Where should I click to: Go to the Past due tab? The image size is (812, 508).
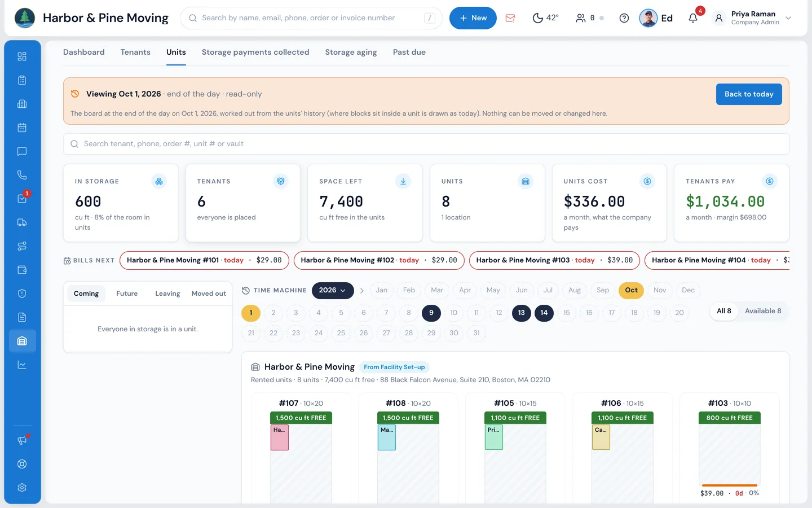click(x=409, y=52)
